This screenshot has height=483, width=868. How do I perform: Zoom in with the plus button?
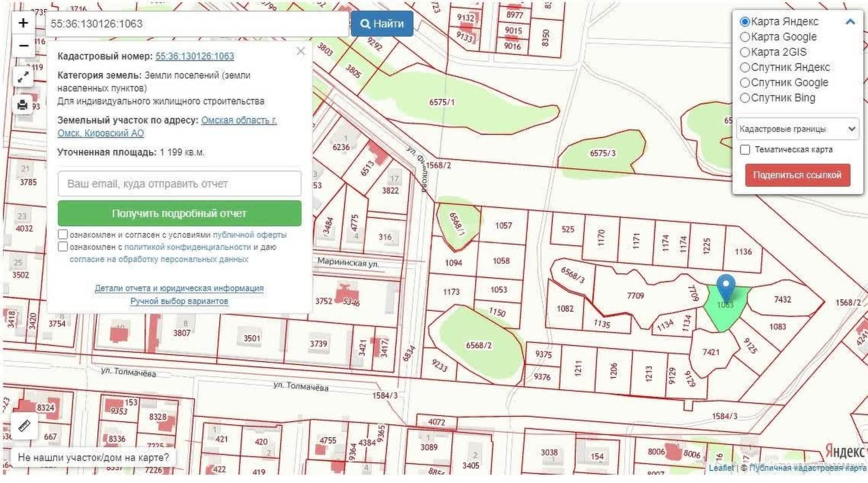[x=23, y=23]
